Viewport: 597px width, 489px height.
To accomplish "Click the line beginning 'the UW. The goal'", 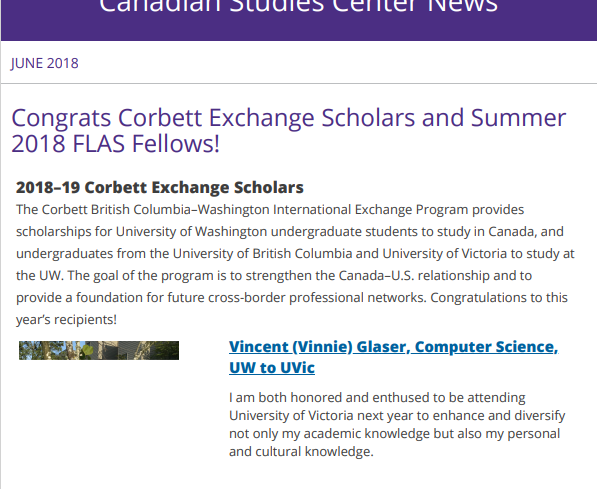I will [274, 276].
